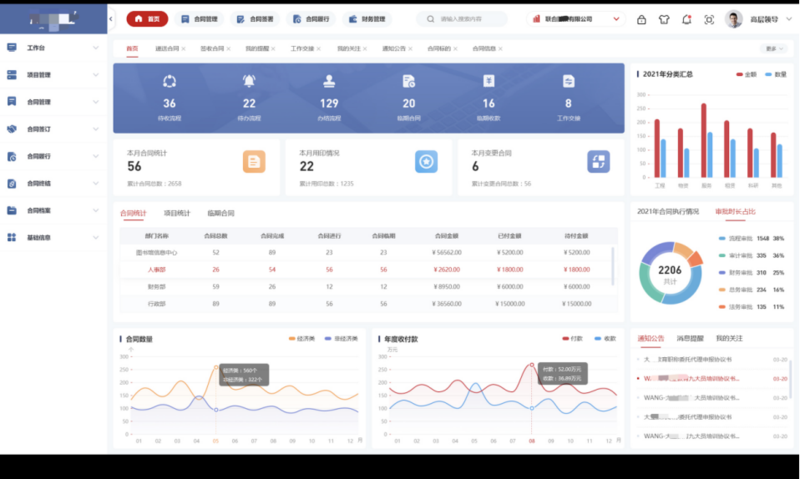
Task: Click the search input field in header
Action: coord(466,19)
